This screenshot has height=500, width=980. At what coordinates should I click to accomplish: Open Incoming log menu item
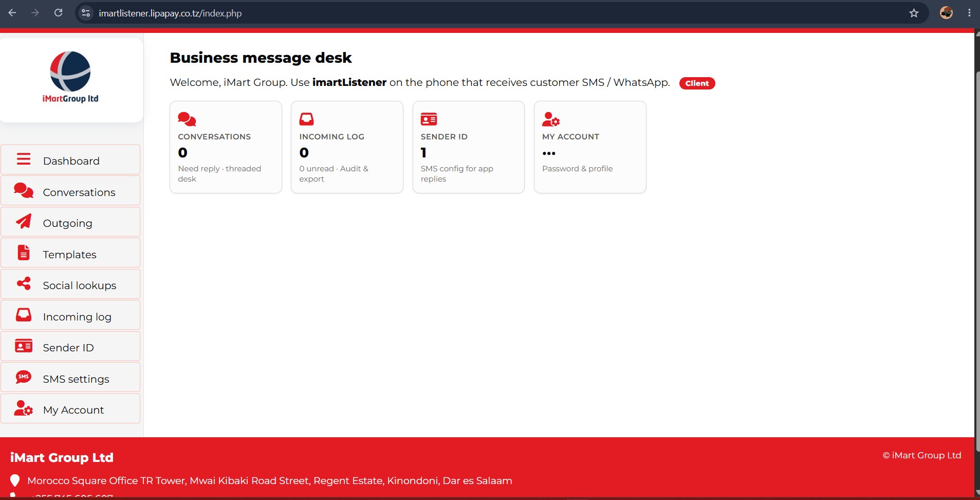70,315
